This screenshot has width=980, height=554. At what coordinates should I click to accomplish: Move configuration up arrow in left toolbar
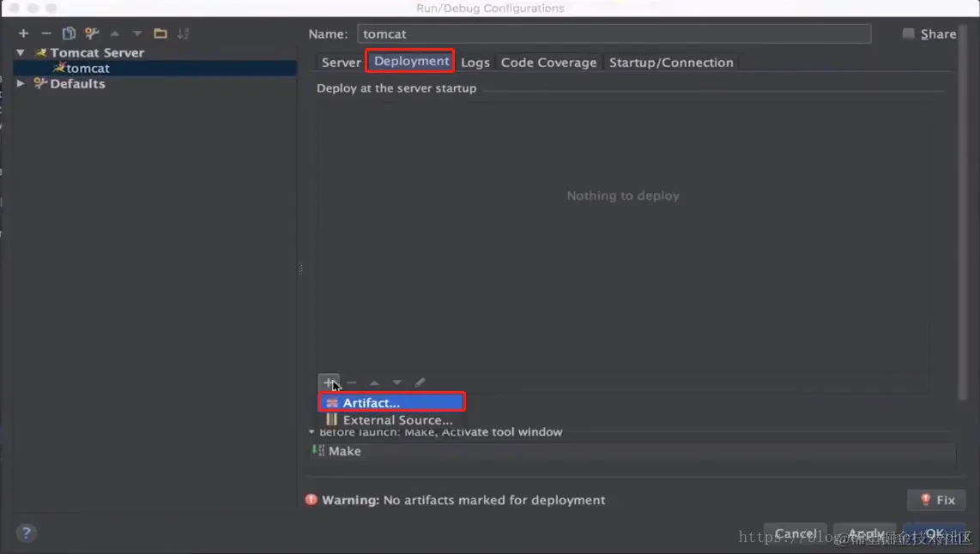coord(114,33)
